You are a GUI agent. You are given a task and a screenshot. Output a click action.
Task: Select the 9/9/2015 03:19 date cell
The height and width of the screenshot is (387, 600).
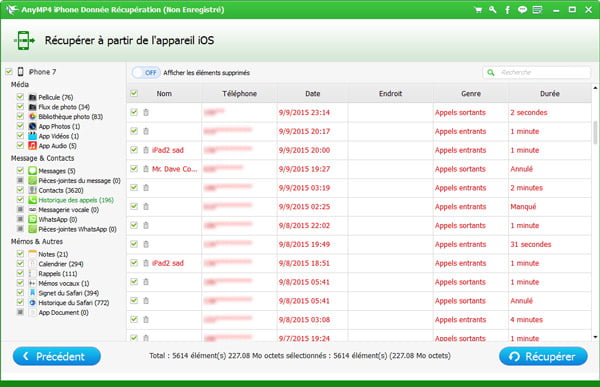click(x=304, y=188)
